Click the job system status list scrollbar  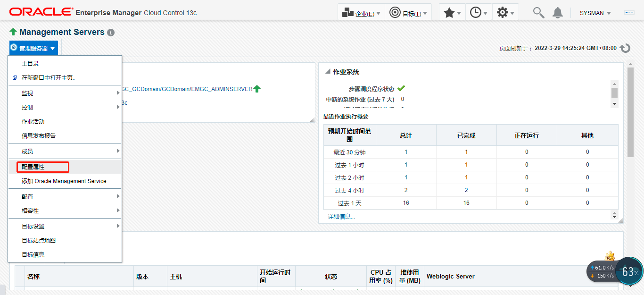click(x=614, y=94)
